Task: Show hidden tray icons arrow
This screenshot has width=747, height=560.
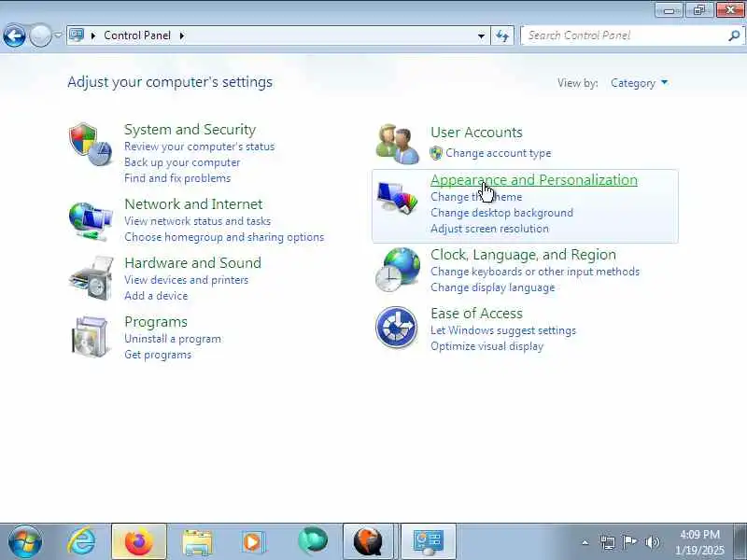Action: click(585, 542)
